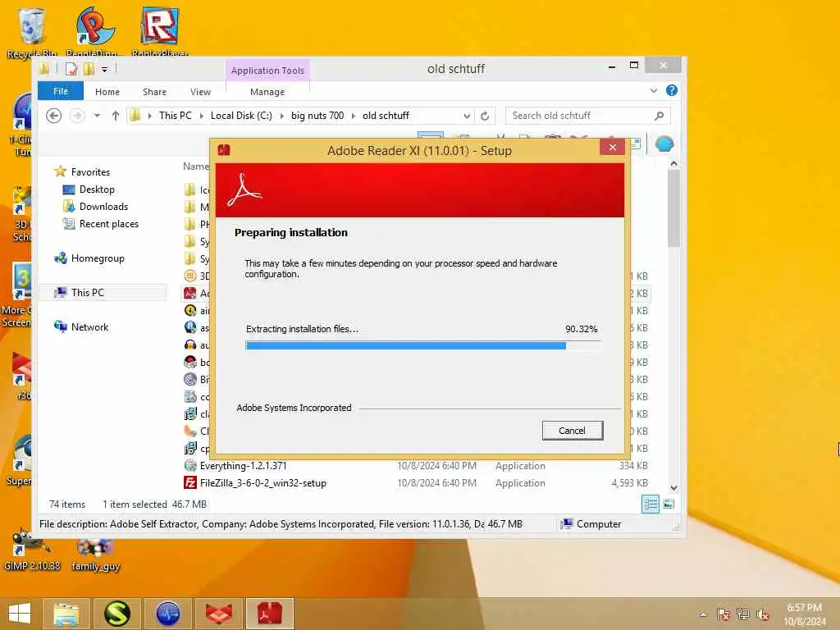The width and height of the screenshot is (840, 630).
Task: Click the New folder quick access icon
Action: [x=89, y=69]
